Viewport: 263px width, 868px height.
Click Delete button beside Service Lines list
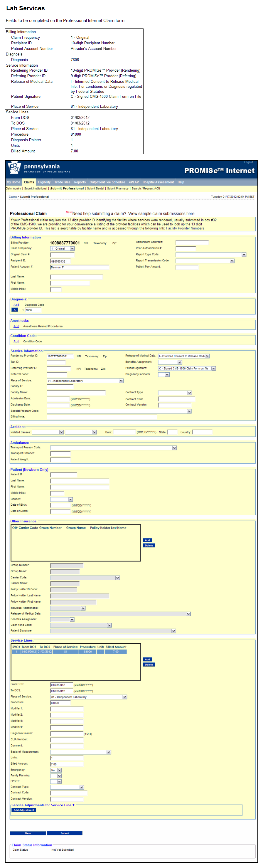(x=149, y=665)
